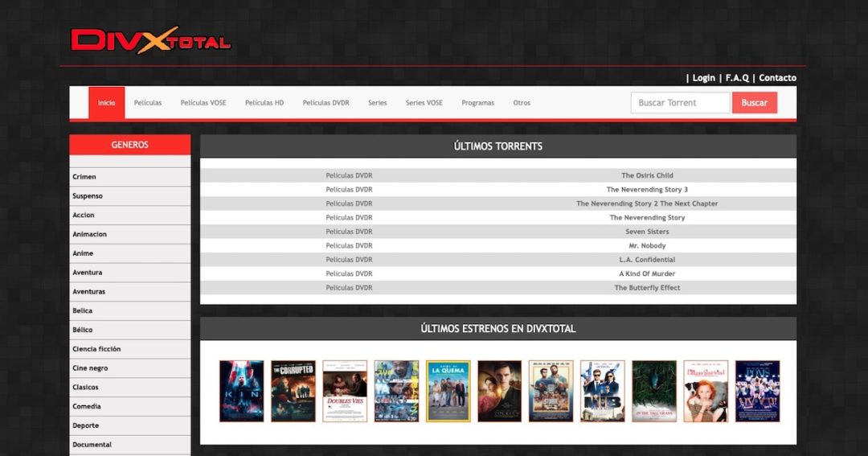The image size is (868, 456).
Task: Click the Men in Black poster
Action: pyautogui.click(x=602, y=391)
